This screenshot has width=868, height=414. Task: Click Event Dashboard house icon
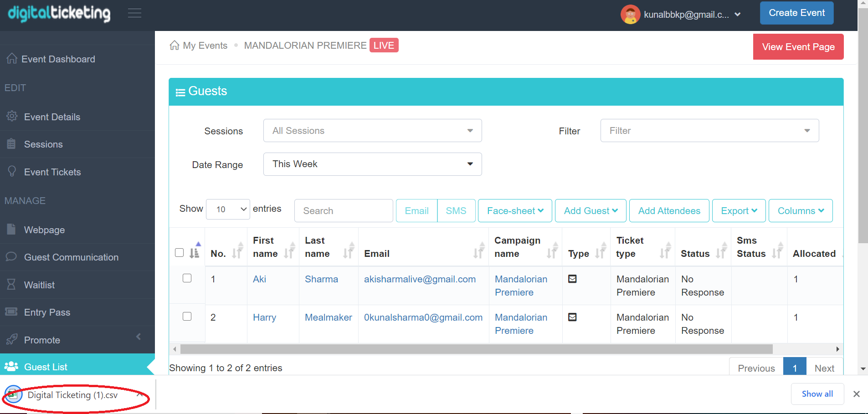[x=12, y=59]
